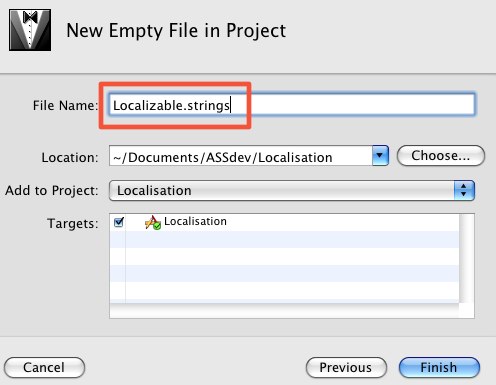Click the Targets list scrollbar track
The height and width of the screenshot is (385, 496).
pyautogui.click(x=466, y=258)
